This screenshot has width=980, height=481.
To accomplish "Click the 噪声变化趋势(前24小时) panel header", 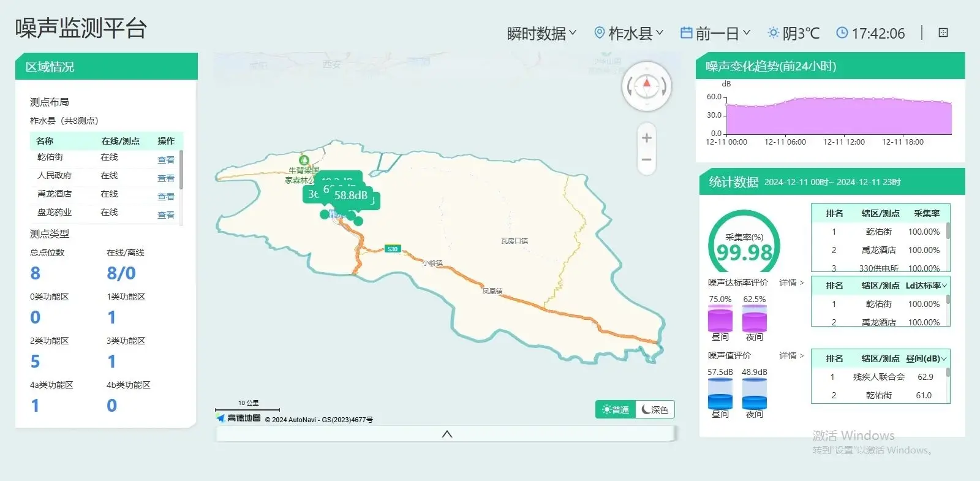I will click(831, 66).
